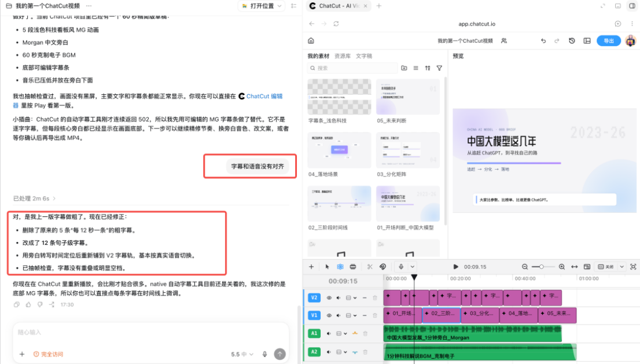
Task: Hide the V2 track with eye icon
Action: click(329, 298)
